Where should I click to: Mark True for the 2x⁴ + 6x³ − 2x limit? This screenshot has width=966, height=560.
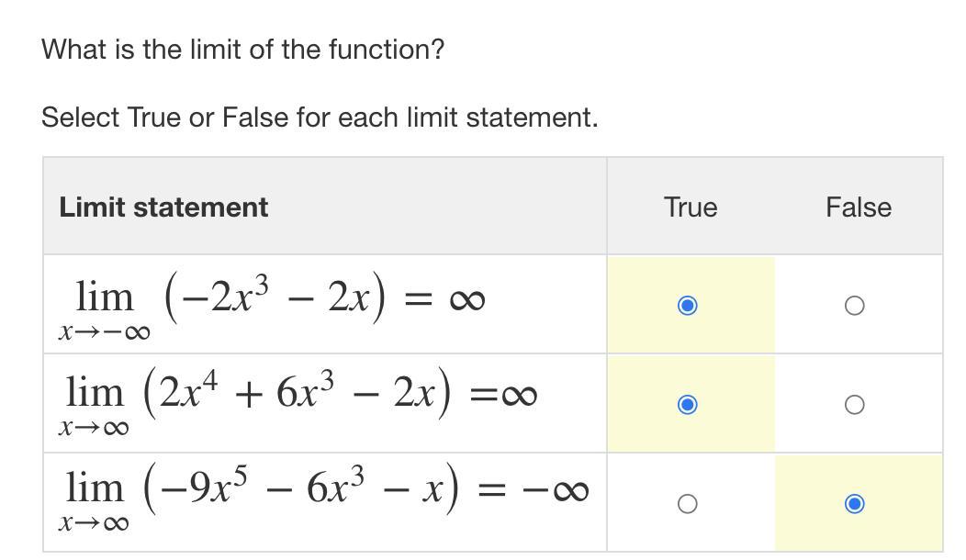pos(687,405)
